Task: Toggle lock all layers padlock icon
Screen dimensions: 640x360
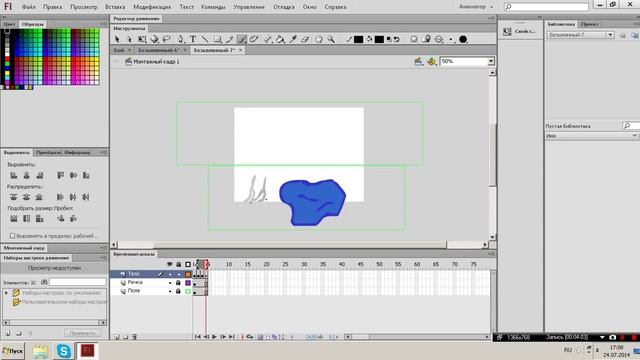Action: (178, 264)
